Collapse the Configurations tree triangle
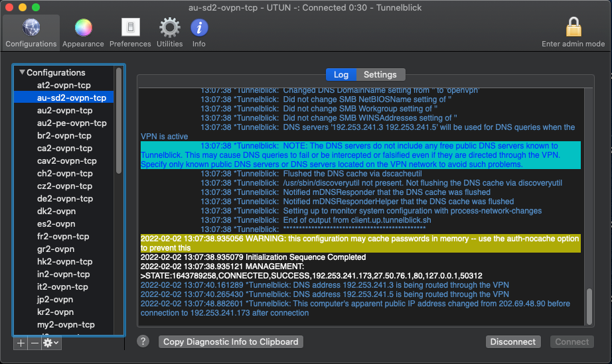 [22, 72]
